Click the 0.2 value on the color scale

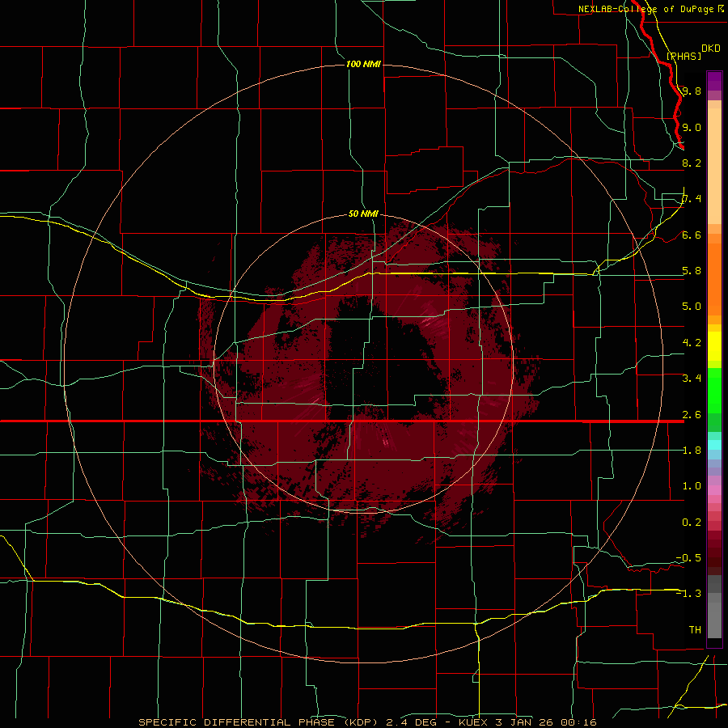pos(692,523)
